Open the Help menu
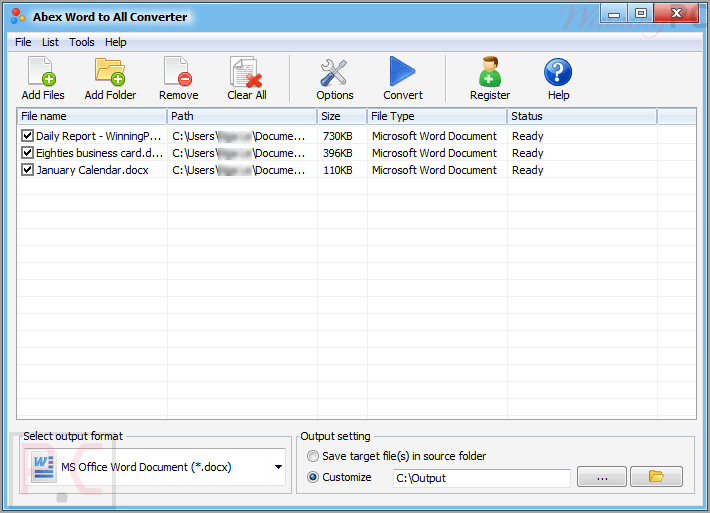Image resolution: width=710 pixels, height=513 pixels. click(115, 42)
